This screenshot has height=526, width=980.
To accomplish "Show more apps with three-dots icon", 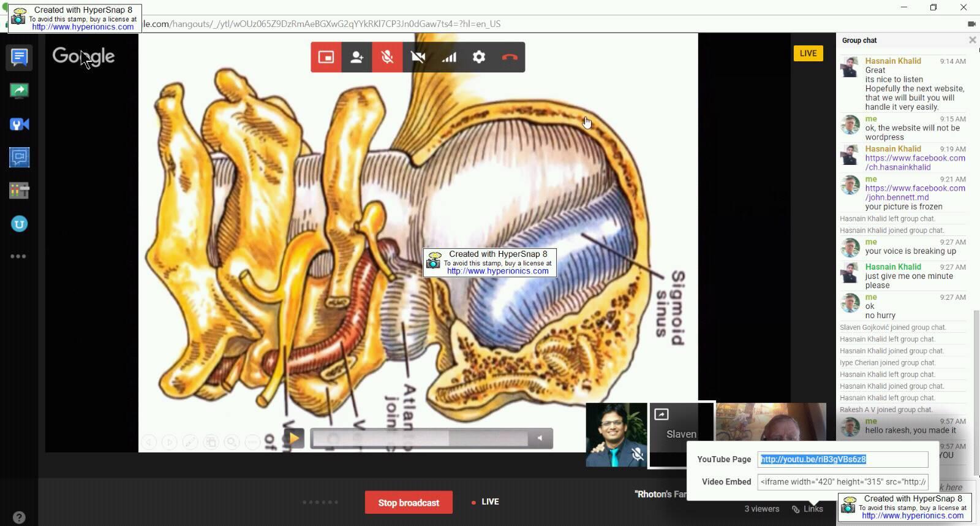I will (x=18, y=256).
